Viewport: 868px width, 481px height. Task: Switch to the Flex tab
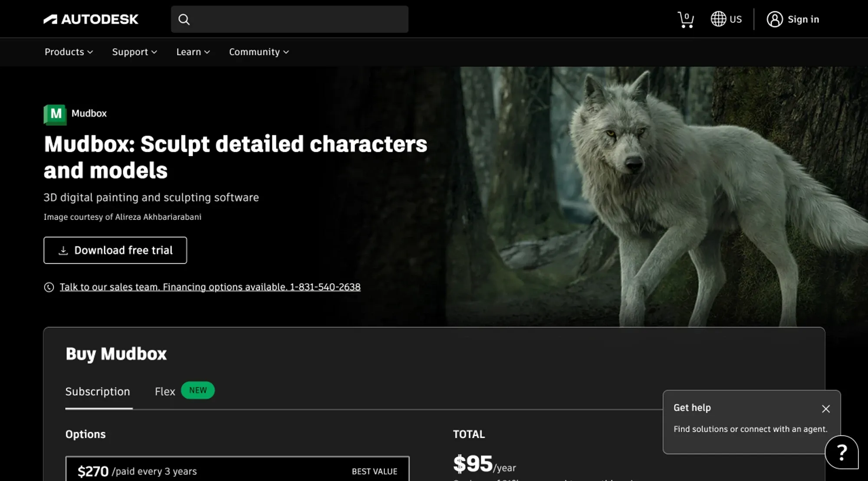pos(165,392)
